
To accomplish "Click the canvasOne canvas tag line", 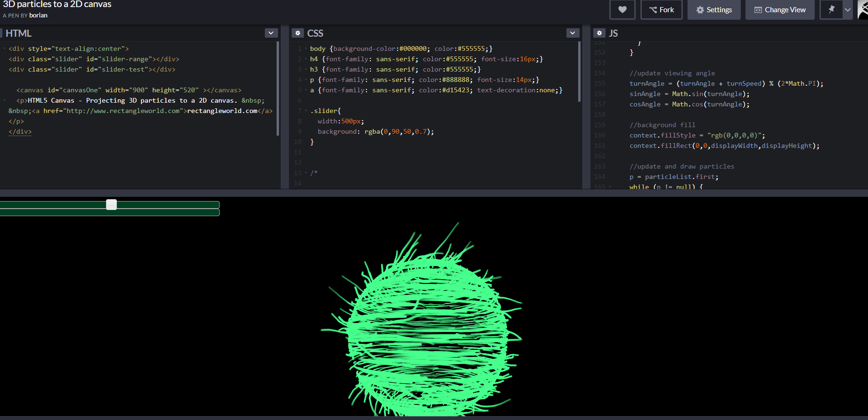I will 129,90.
